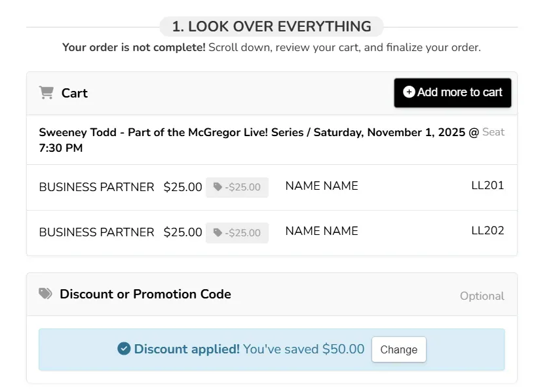Click the $25.00 price for seat LL202
This screenshot has width=536, height=392.
click(183, 232)
